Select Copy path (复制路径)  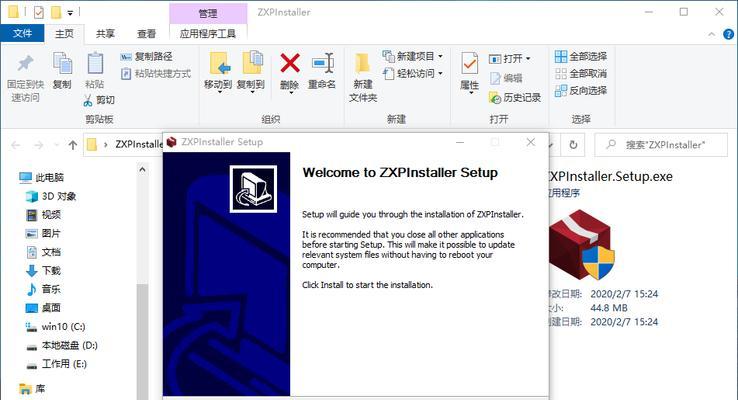pos(146,56)
